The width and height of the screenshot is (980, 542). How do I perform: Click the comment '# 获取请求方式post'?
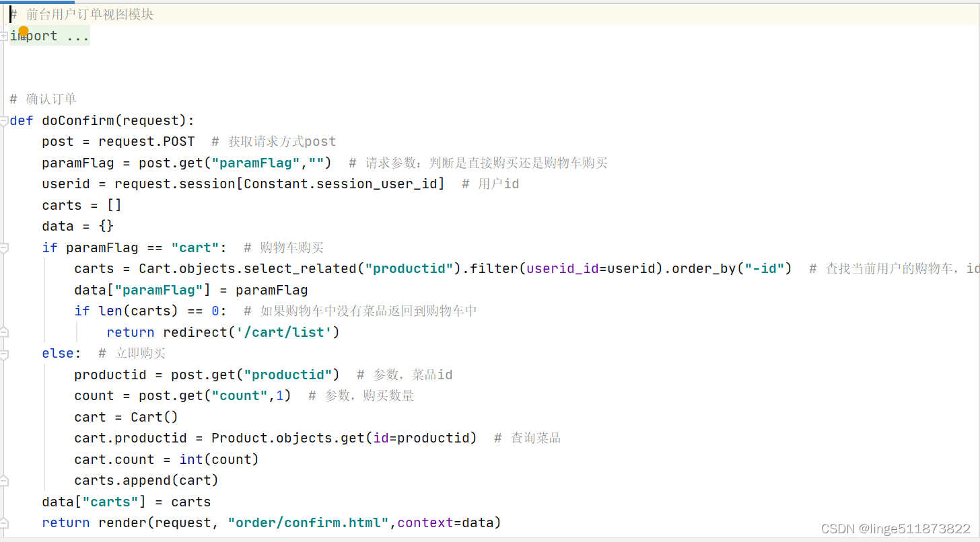273,142
